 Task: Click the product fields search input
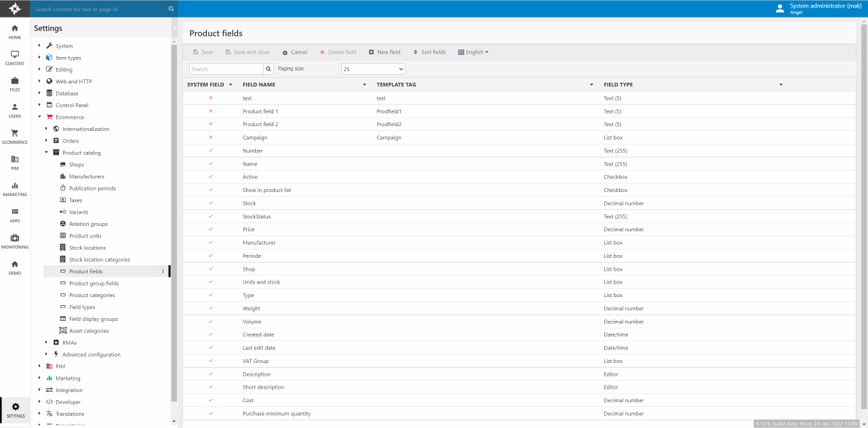pyautogui.click(x=226, y=69)
